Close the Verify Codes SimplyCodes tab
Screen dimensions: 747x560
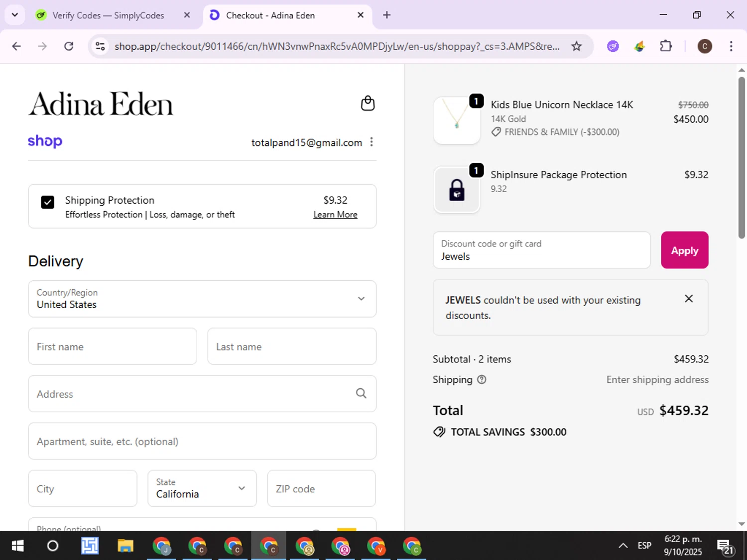coord(187,15)
